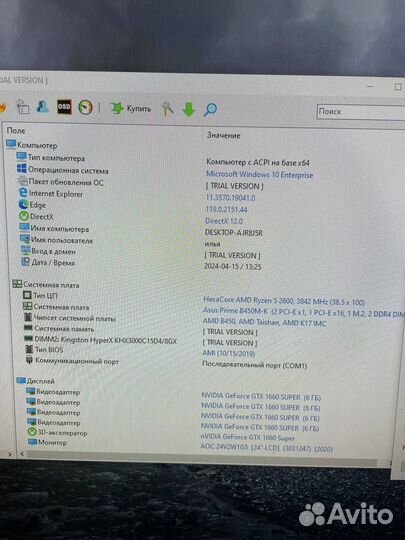Select the Имя пользователя row icon
Screen dimensions: 405x540
click(25, 239)
